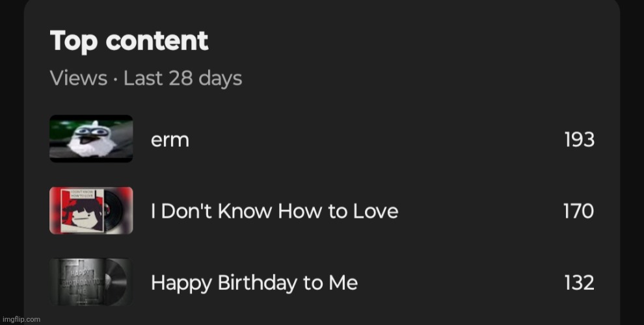Click the cartoon character on the red album cover
Screen dimensions: 644x325
click(82, 216)
